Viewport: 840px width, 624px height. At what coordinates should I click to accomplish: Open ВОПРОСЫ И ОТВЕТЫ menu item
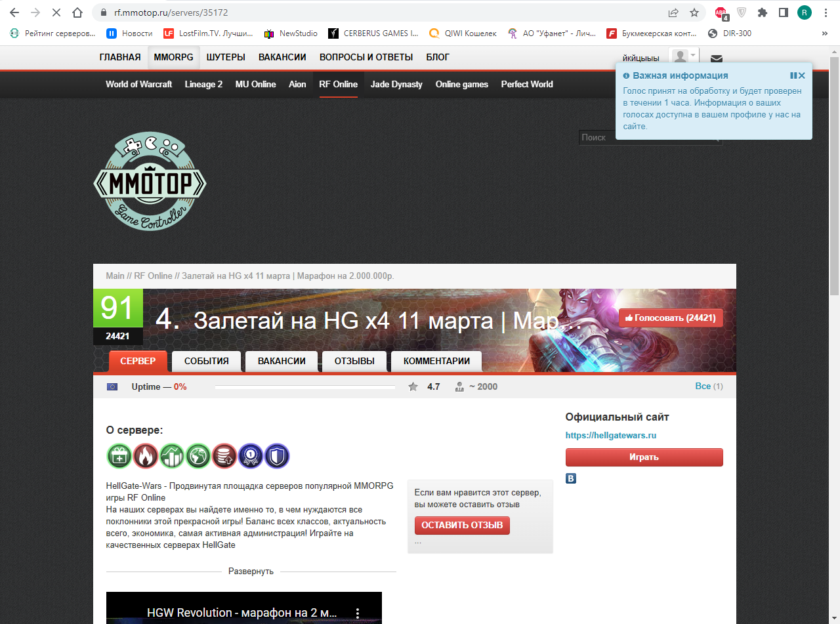[366, 58]
